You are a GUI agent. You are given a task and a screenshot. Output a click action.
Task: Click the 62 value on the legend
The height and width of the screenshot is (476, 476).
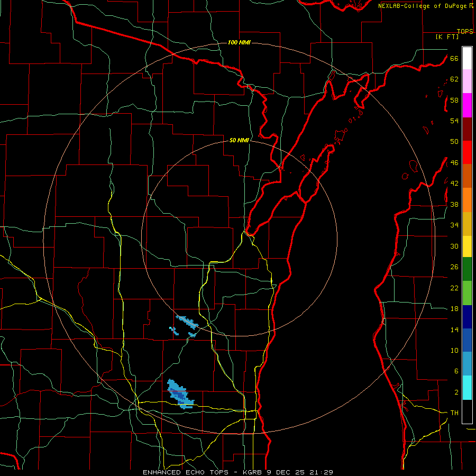click(454, 79)
